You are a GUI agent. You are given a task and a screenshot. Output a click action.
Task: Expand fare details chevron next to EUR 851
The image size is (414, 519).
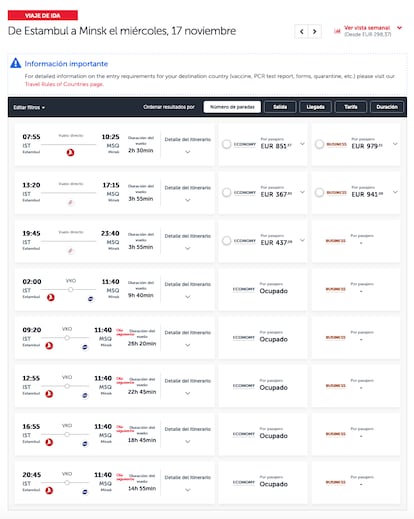302,144
